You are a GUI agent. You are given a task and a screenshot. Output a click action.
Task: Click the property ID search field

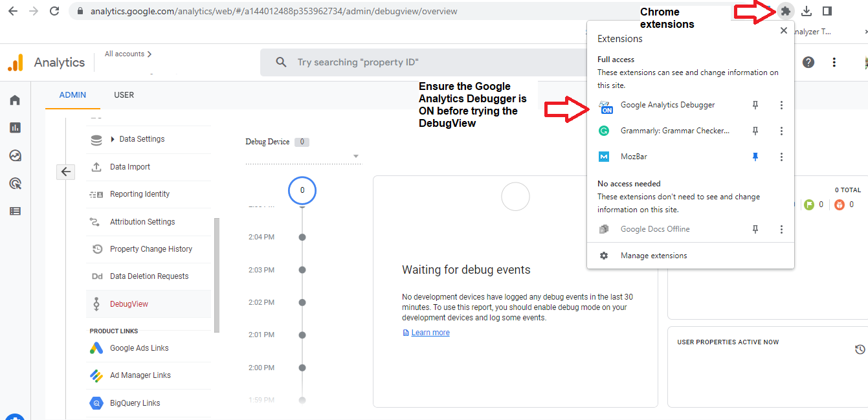[x=423, y=62]
